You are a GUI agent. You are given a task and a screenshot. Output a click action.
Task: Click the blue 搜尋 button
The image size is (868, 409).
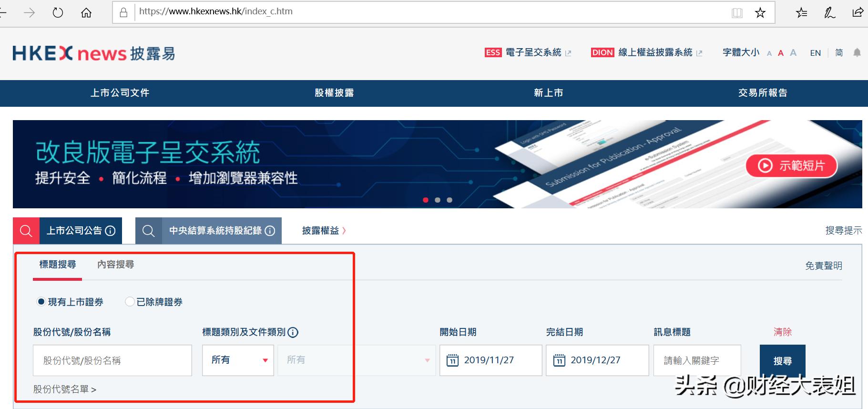[x=783, y=361]
